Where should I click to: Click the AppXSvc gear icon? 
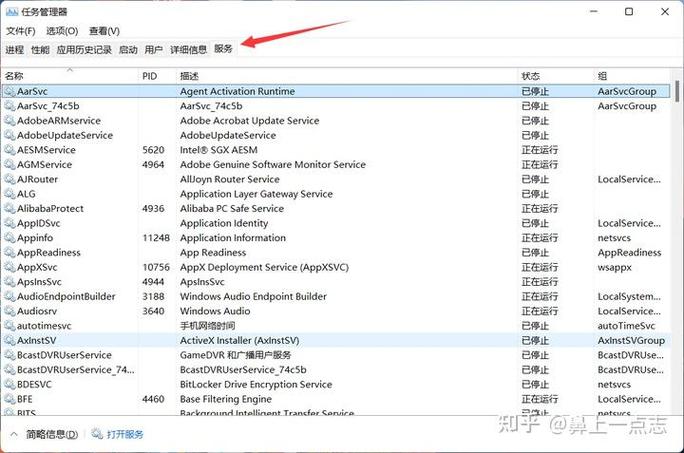10,267
